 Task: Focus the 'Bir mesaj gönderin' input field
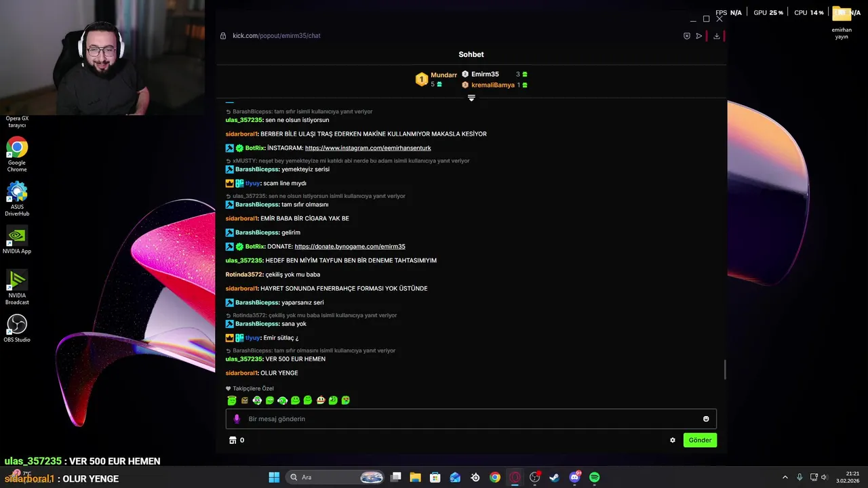(471, 419)
